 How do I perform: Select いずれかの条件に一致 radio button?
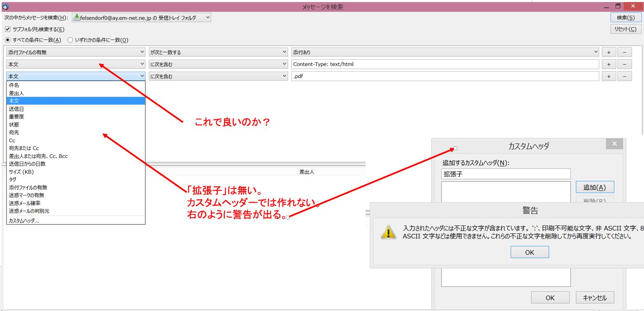pyautogui.click(x=70, y=40)
